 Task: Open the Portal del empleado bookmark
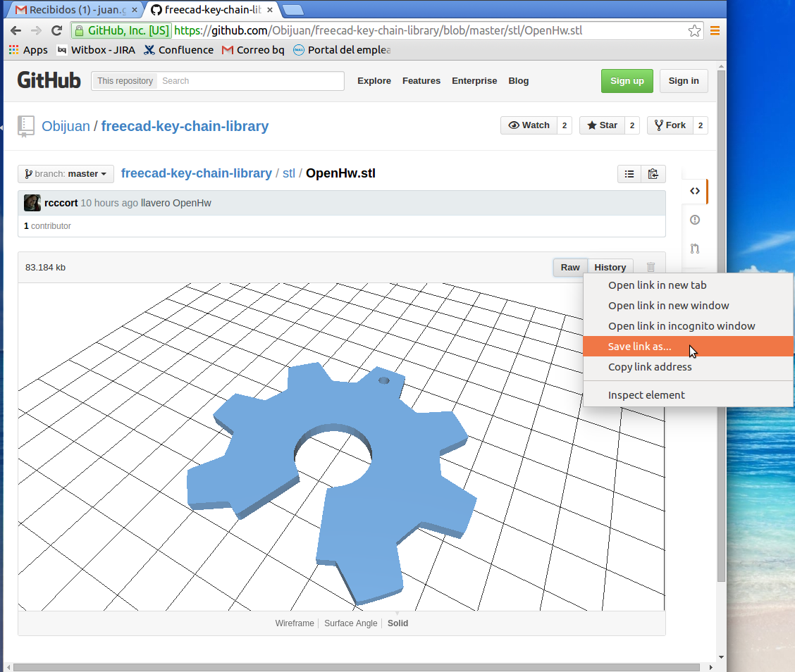[343, 50]
